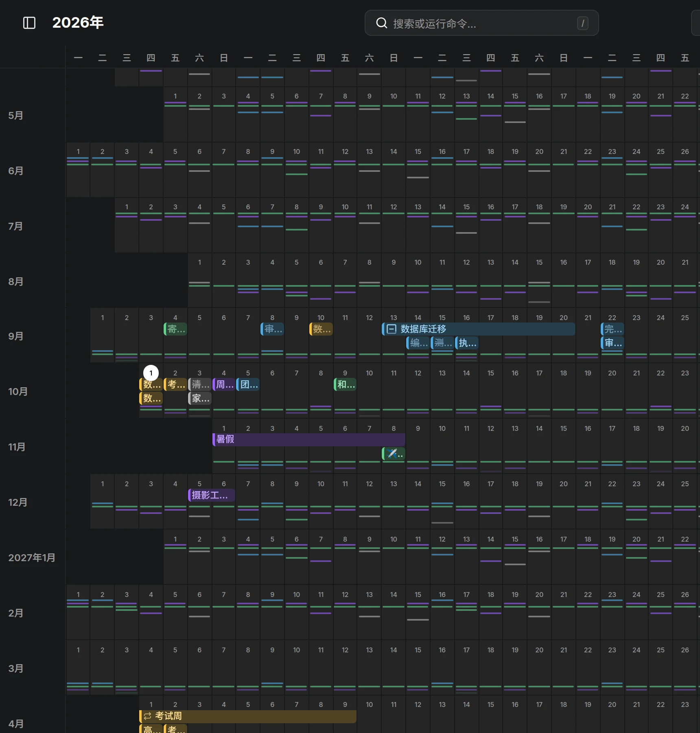The height and width of the screenshot is (733, 700).
Task: Click the 9月 month label
Action: pyautogui.click(x=15, y=336)
